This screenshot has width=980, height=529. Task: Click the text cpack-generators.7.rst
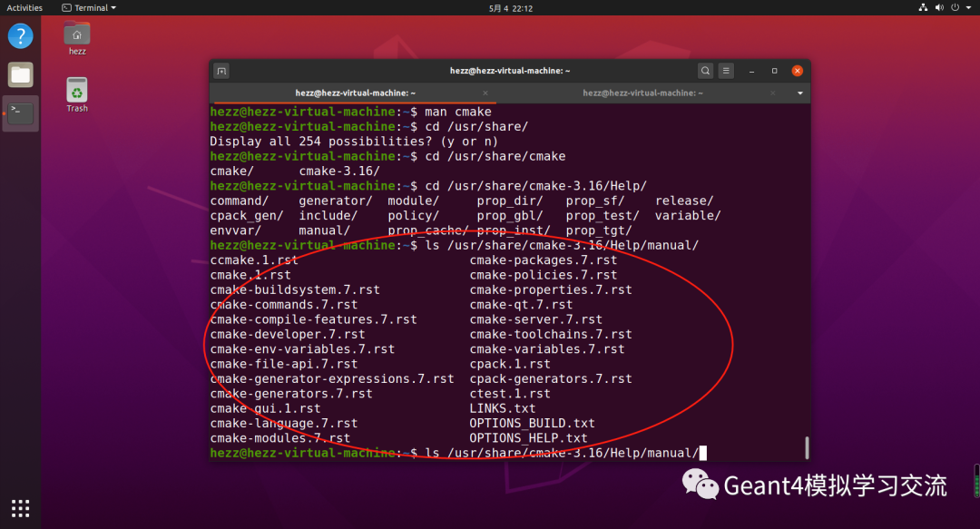click(551, 379)
